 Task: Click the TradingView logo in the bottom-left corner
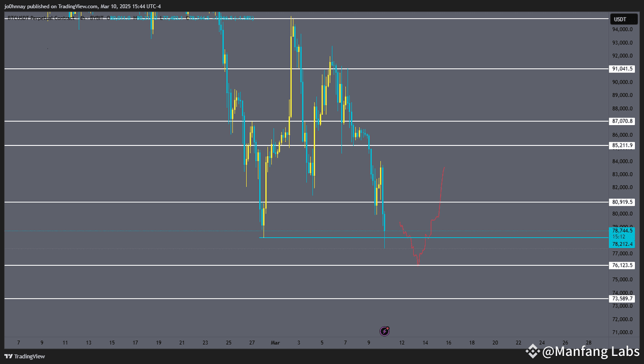tap(9, 356)
